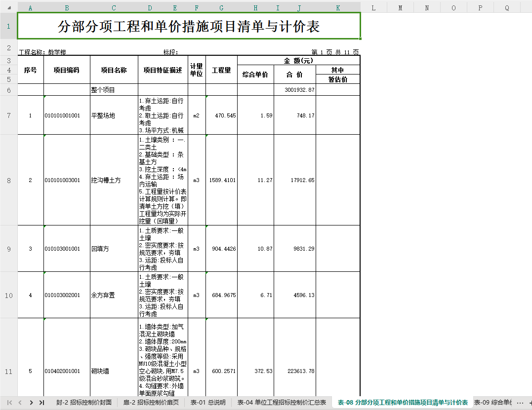The width and height of the screenshot is (532, 410).
Task: Select row 6 header
Action: pos(8,90)
